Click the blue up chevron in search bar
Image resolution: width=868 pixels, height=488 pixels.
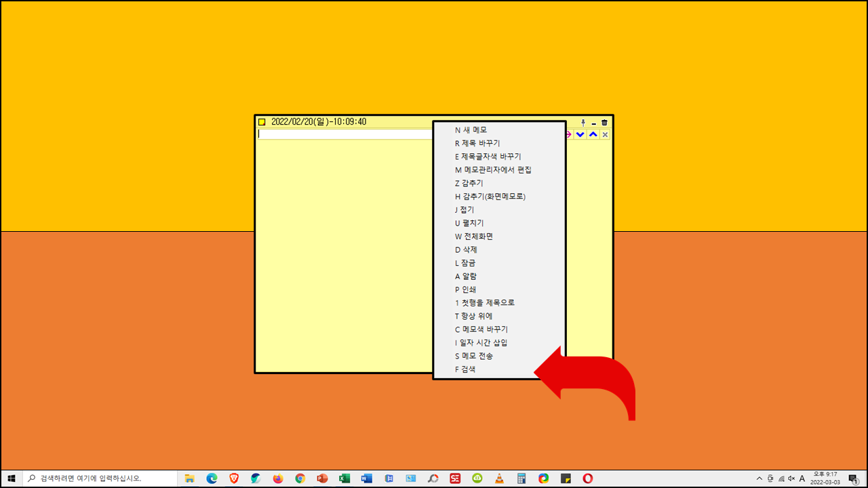point(593,134)
